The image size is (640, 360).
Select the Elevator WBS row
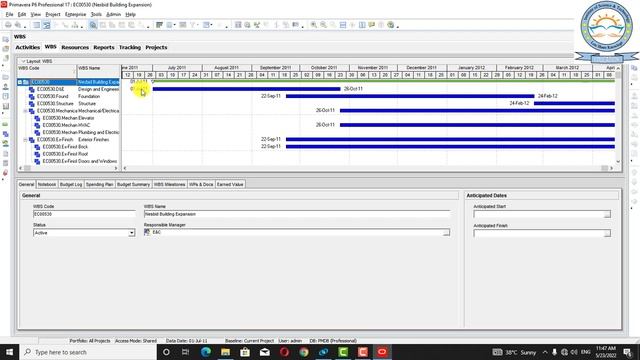point(69,118)
